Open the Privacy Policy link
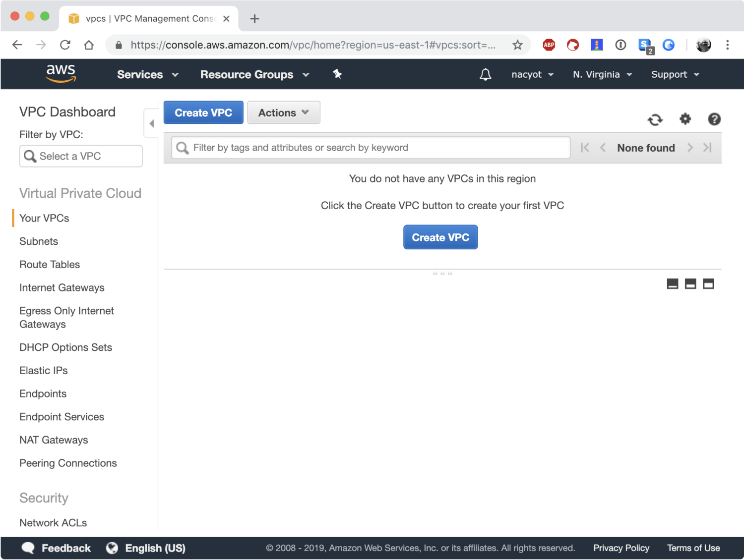 (621, 548)
